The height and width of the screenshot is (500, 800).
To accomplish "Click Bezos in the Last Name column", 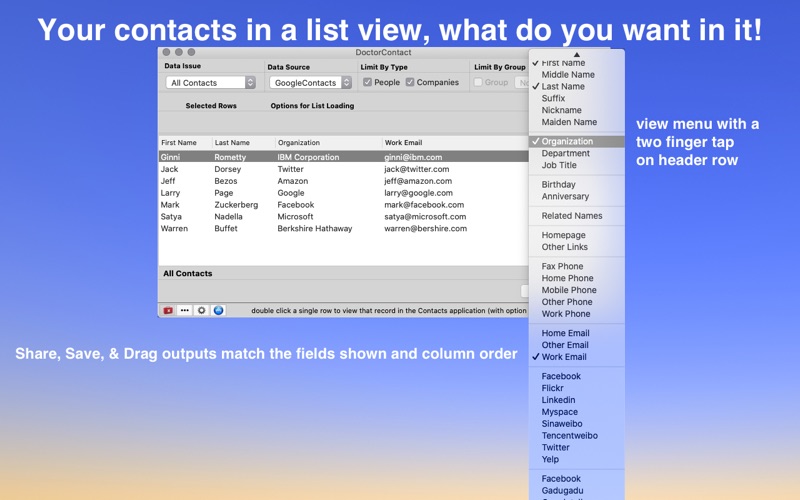I will (x=226, y=181).
